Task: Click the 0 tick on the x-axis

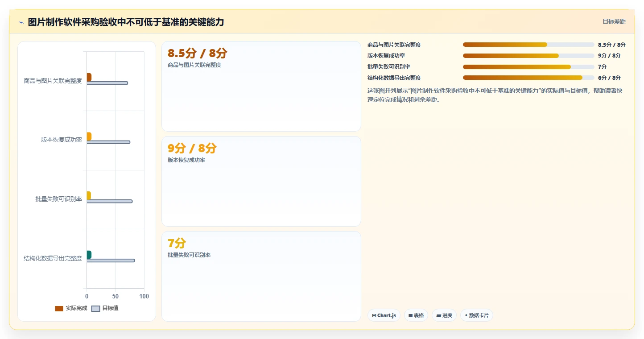Action: coord(87,297)
